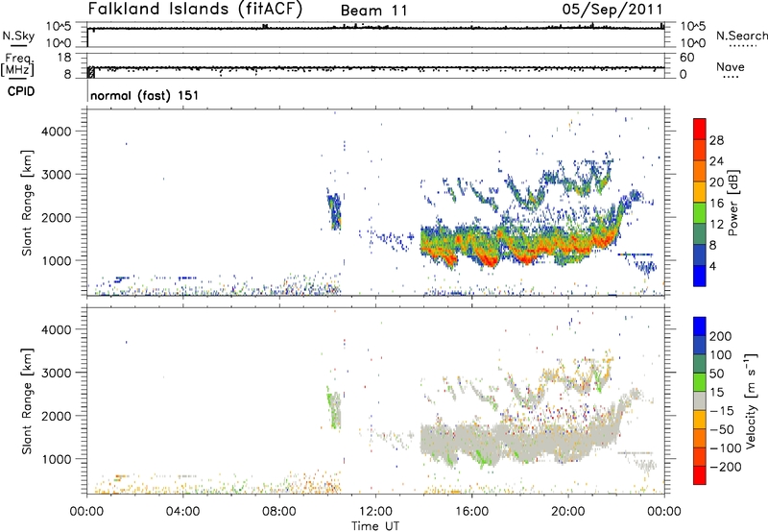Screen dimensions: 768x532
Task: Click the '-200' velocity colorbar tick
Action: click(726, 467)
